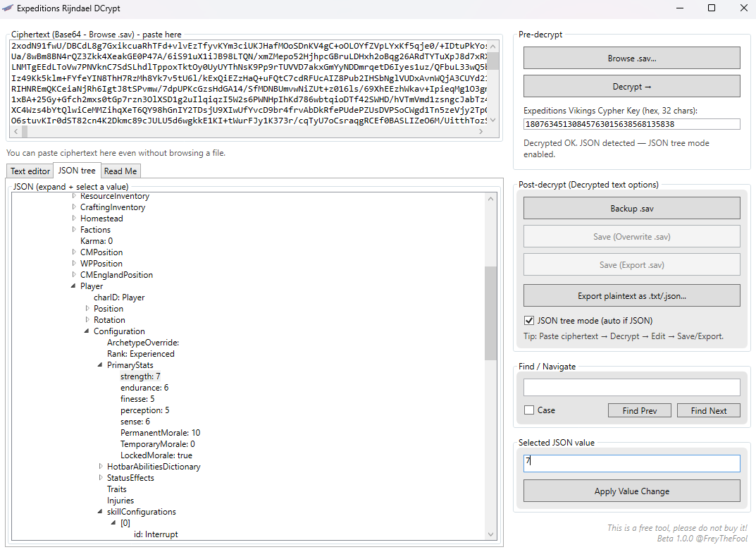Collapse the Player node

coord(73,286)
